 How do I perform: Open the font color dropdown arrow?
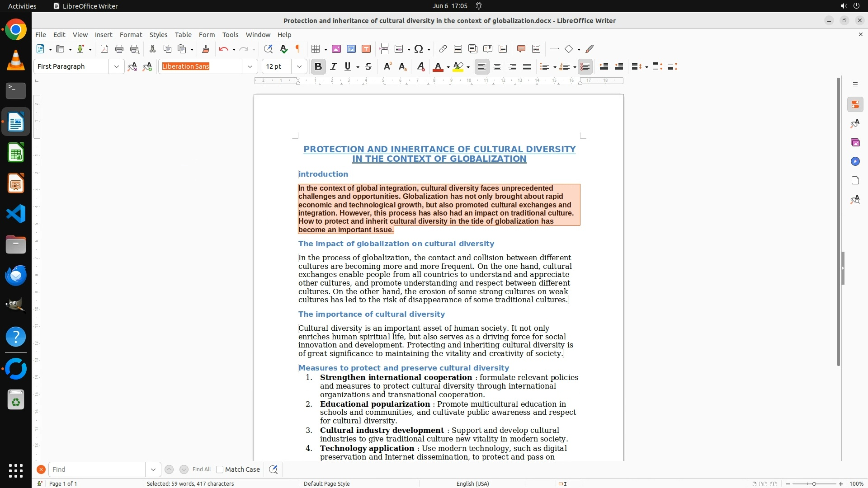tap(448, 67)
